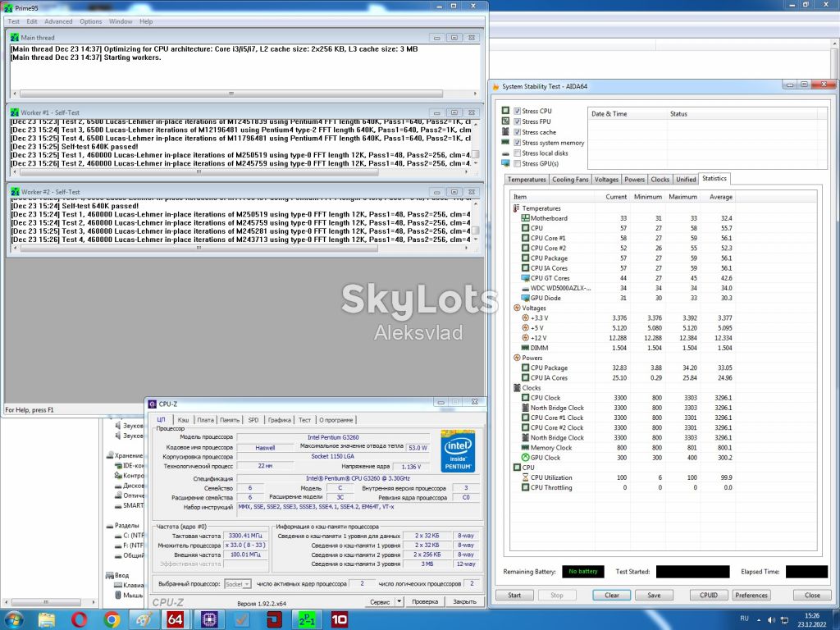This screenshot has width=840, height=630.
Task: Click the Worker #1 Self-Test window icon
Action: point(15,112)
